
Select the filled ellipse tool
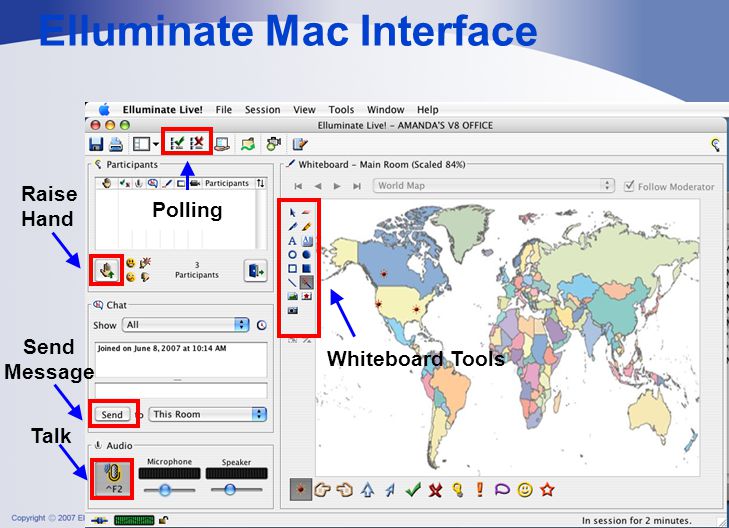(x=306, y=255)
